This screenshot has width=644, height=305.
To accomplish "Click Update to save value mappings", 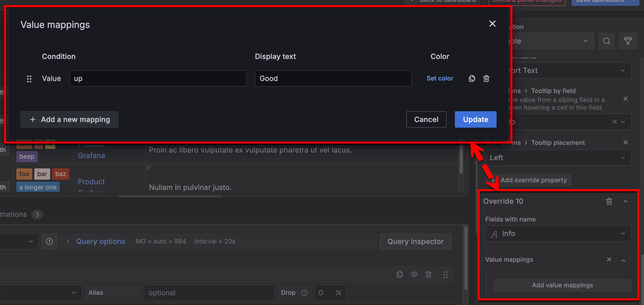I will [x=475, y=119].
